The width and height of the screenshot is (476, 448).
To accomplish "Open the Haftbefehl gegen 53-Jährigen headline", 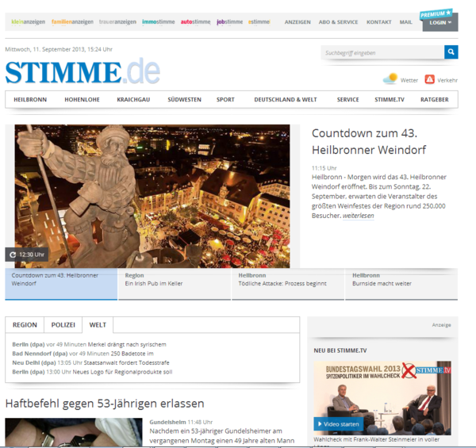I will [x=105, y=404].
